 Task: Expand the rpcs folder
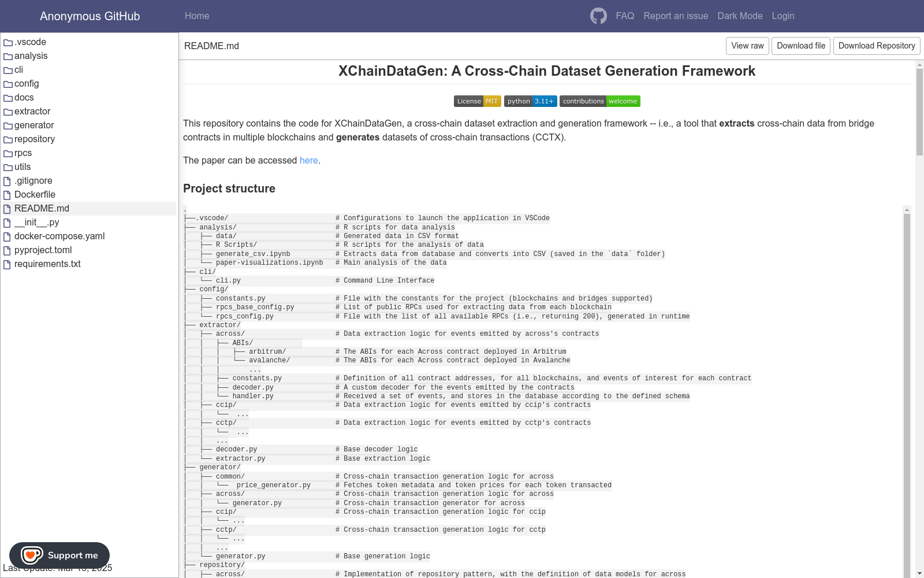23,153
